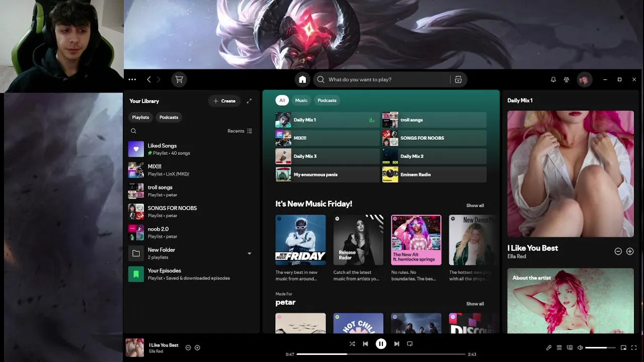Enter full screen player
Image resolution: width=644 pixels, height=362 pixels.
coord(634,347)
